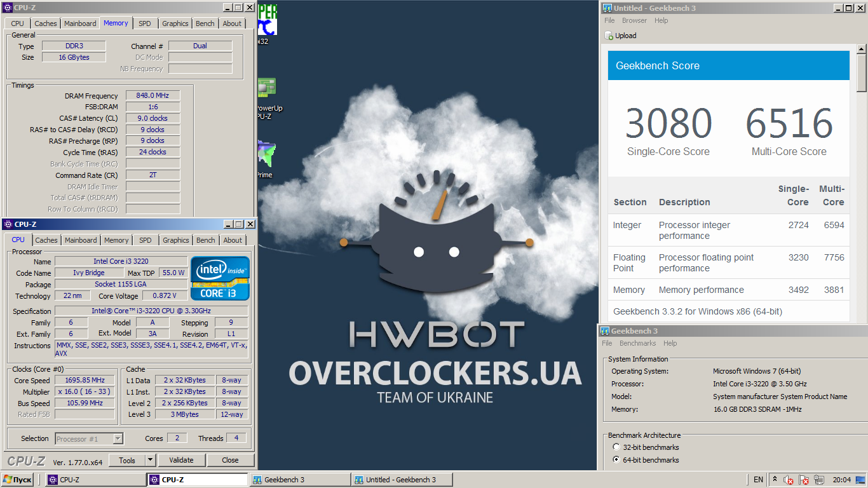Click the muted volume tray icon
868x488 pixels.
[789, 480]
